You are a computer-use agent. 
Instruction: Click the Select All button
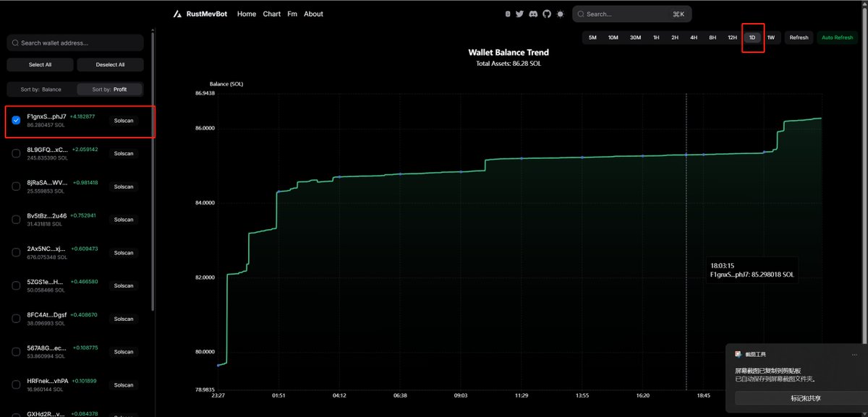point(41,65)
